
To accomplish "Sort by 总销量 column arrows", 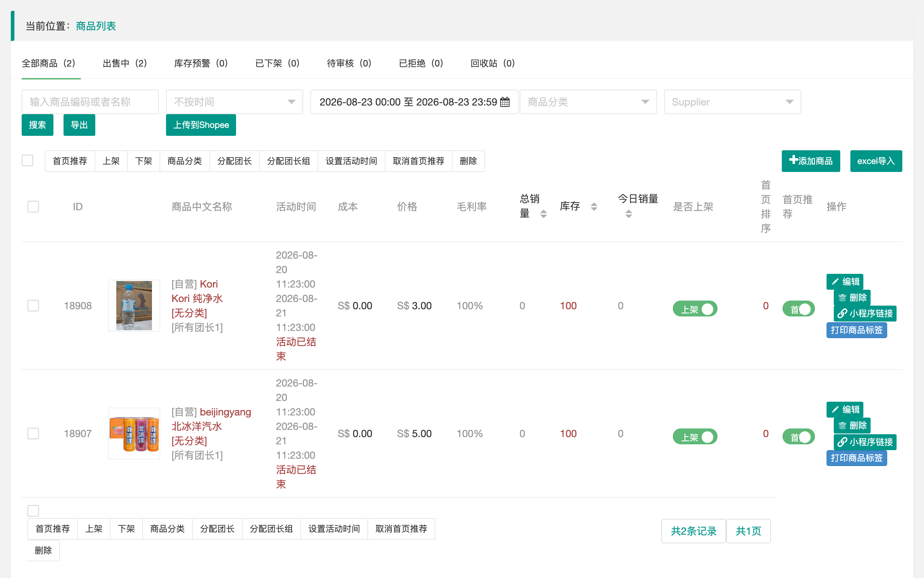I will [543, 214].
